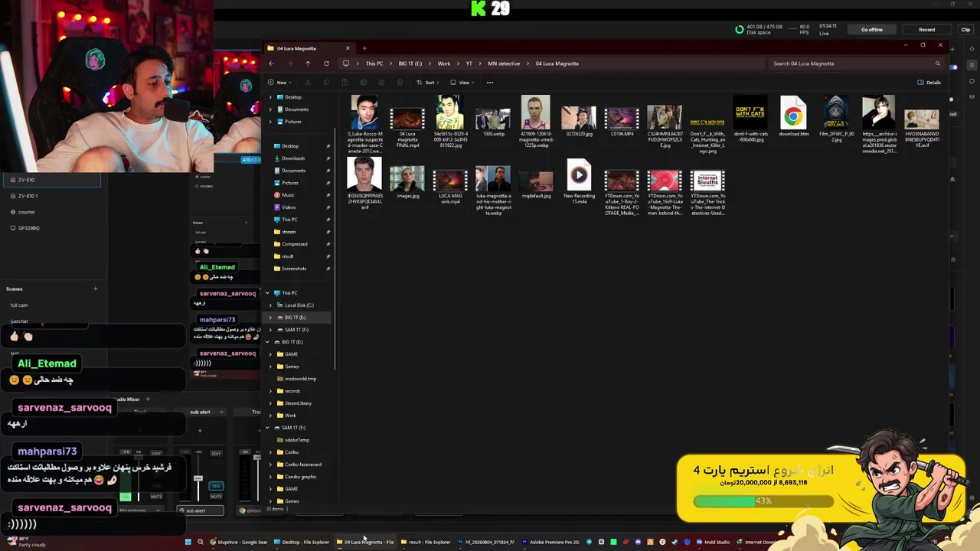Select the adobeTemp folder in the tree
The height and width of the screenshot is (551, 980).
(297, 440)
